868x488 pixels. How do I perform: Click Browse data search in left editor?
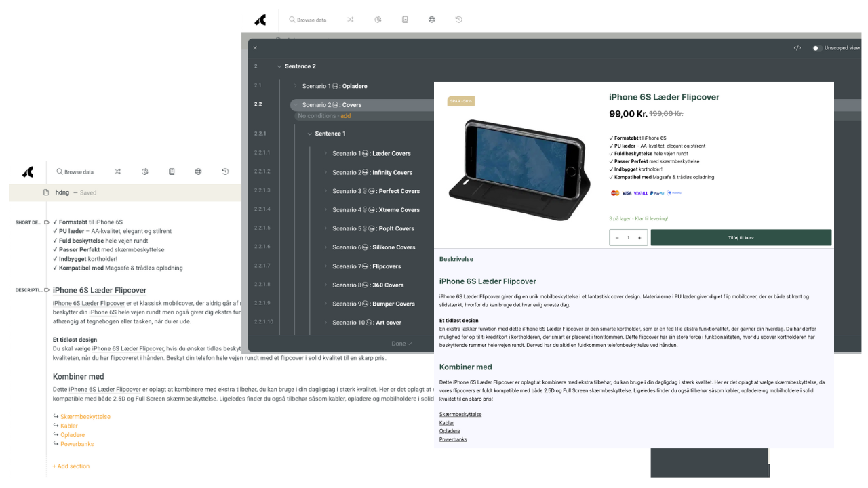tap(75, 172)
